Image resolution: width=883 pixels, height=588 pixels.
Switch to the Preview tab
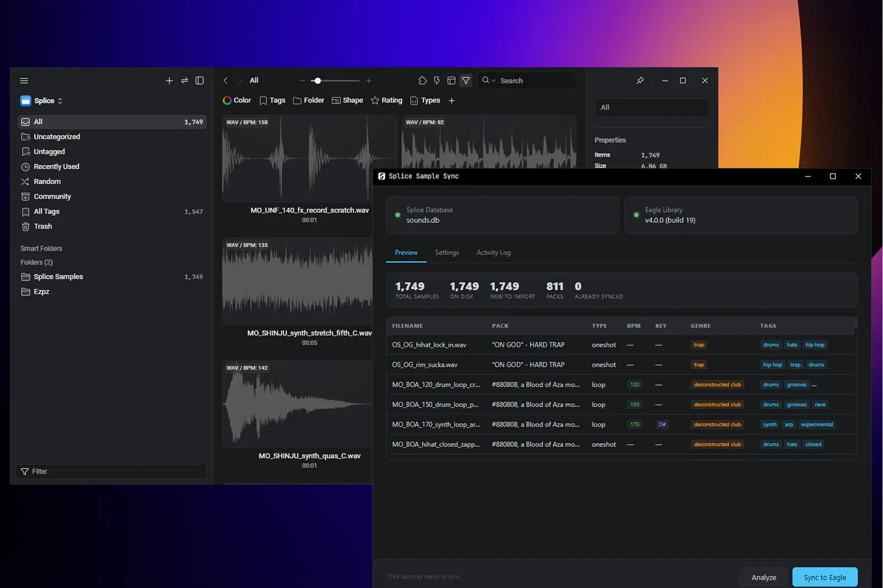point(406,252)
